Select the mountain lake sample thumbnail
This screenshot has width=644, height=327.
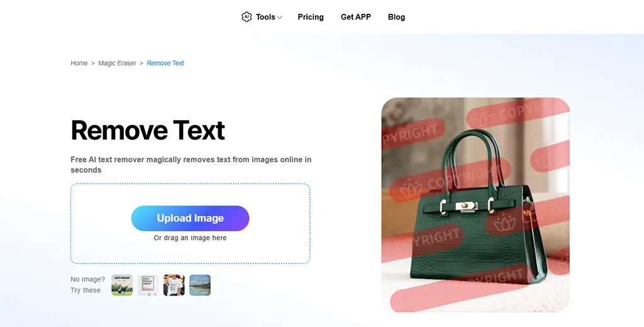pyautogui.click(x=199, y=285)
